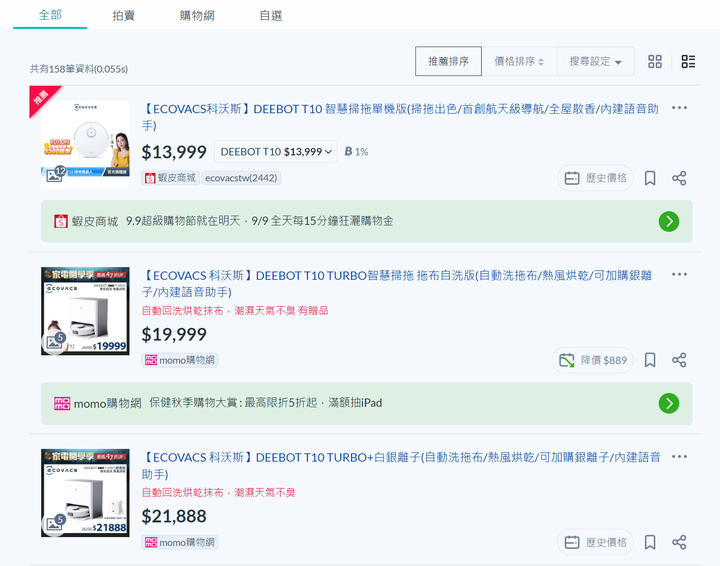Open 搜尋設定 dropdown
Image resolution: width=720 pixels, height=566 pixels.
tap(595, 62)
